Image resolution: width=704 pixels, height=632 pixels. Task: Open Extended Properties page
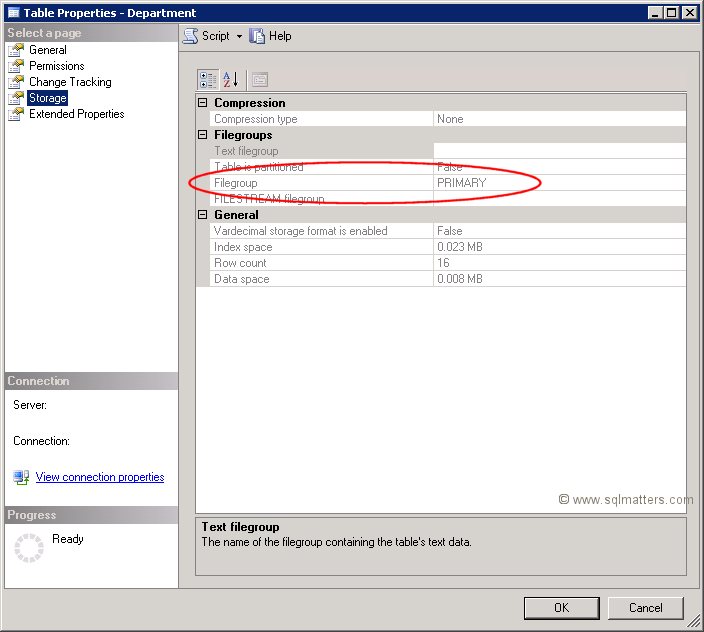point(76,114)
